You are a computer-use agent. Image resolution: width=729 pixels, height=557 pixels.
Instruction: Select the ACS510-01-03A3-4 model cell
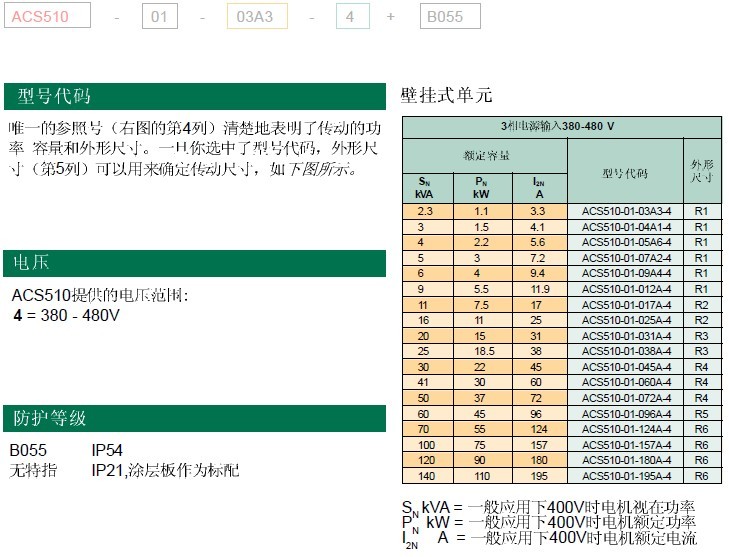point(626,211)
